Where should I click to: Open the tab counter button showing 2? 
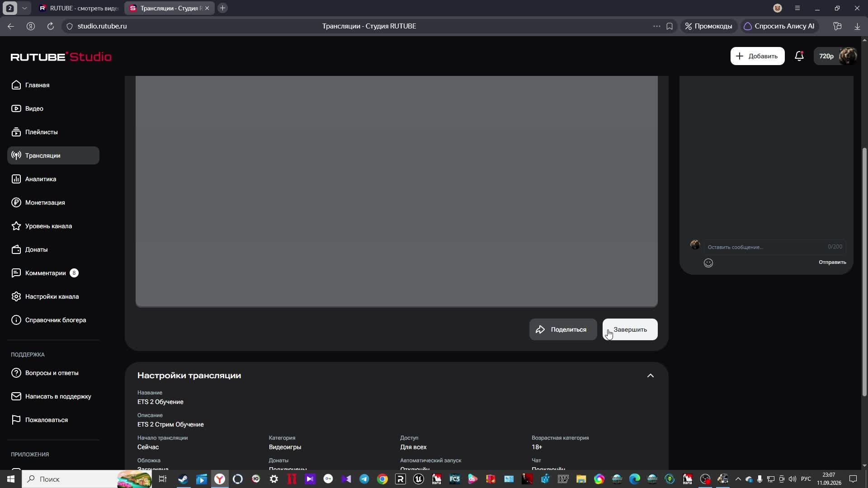pos(10,8)
